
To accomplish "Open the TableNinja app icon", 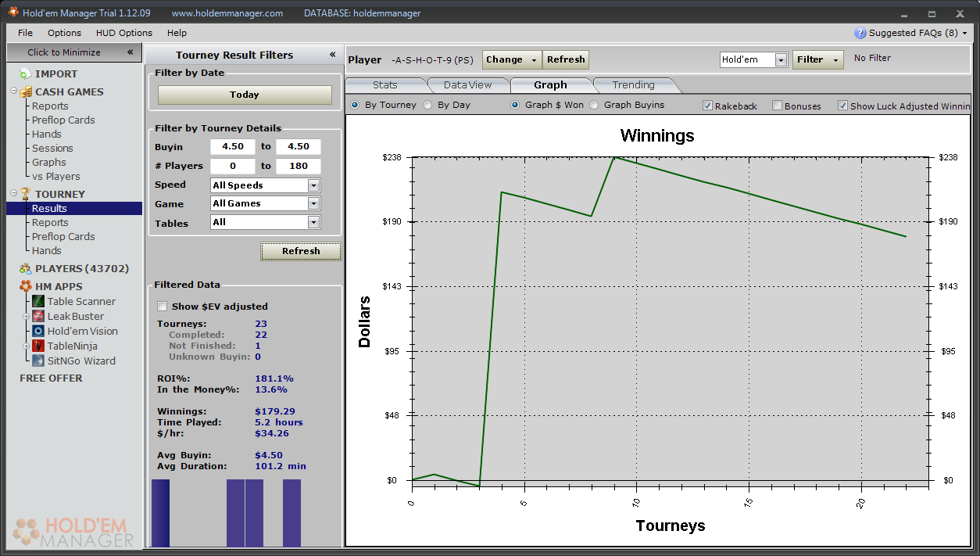I will coord(38,346).
